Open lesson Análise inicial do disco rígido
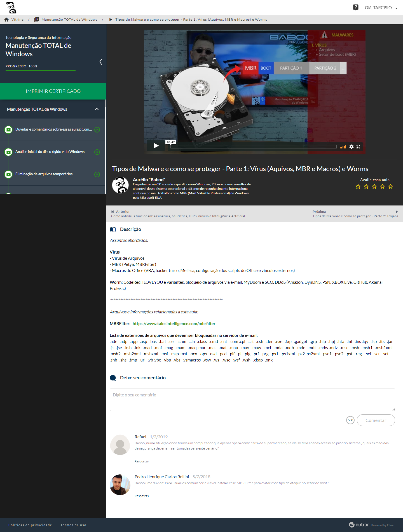Image resolution: width=403 pixels, height=532 pixels. [50, 152]
